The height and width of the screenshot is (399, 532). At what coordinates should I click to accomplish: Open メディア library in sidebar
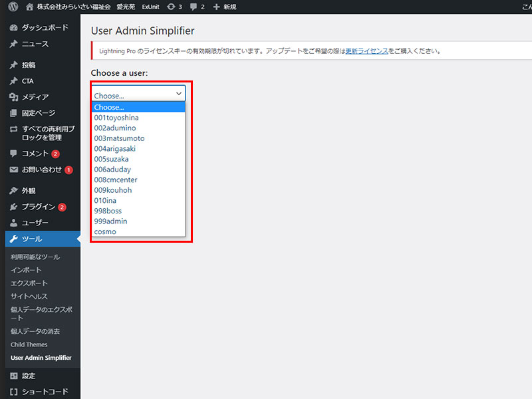point(35,97)
